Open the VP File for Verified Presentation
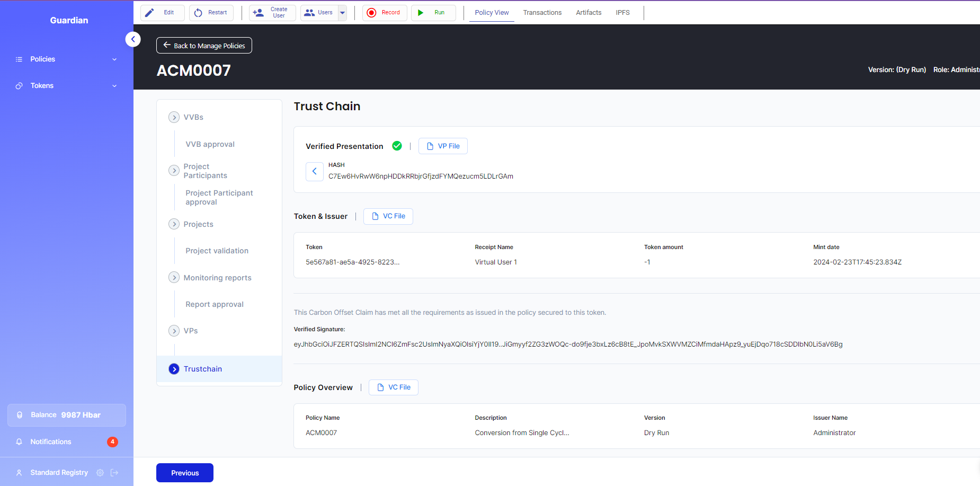The height and width of the screenshot is (486, 980). pos(443,146)
